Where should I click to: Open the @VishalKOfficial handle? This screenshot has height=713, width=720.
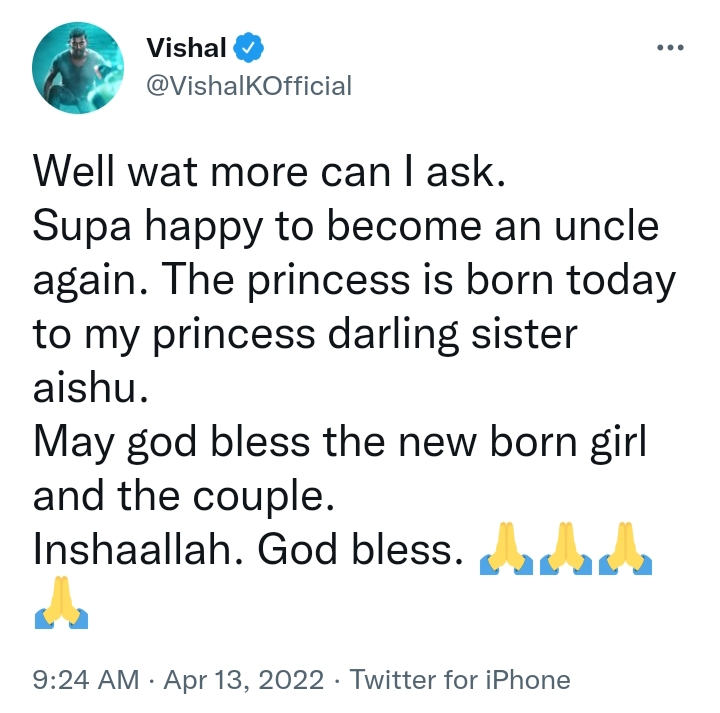pyautogui.click(x=249, y=86)
